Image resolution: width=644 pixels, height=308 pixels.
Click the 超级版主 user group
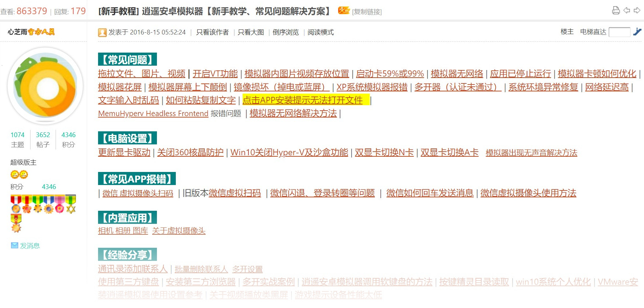click(23, 163)
